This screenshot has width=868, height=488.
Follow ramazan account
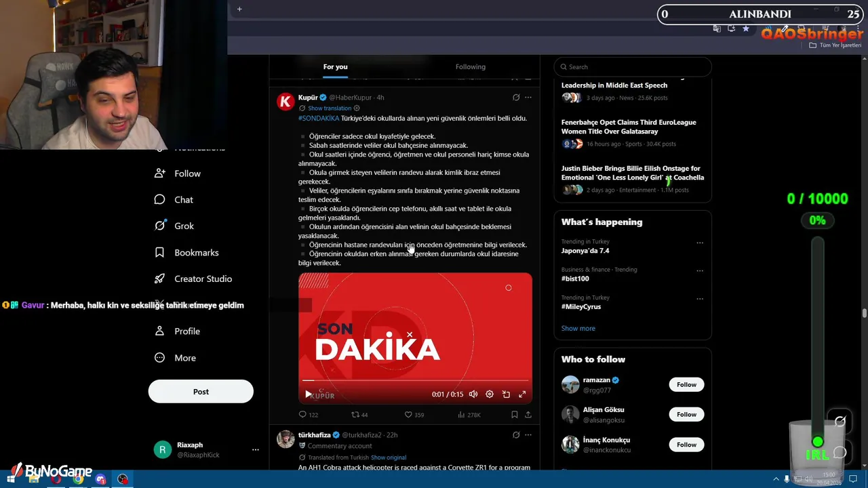click(x=686, y=384)
